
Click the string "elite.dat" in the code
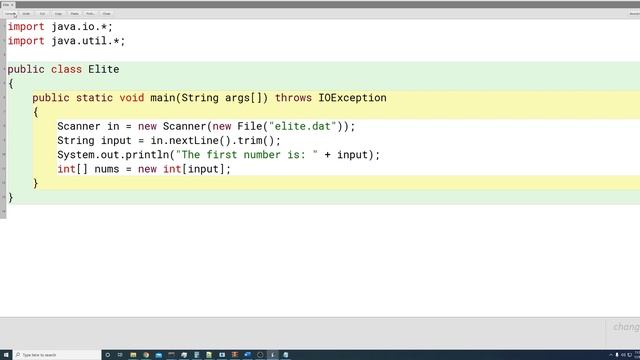pos(302,127)
